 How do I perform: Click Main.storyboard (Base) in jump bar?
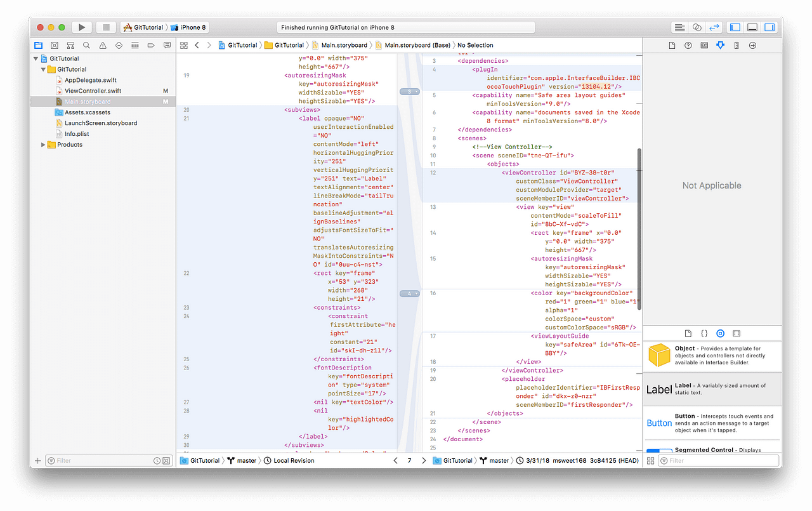point(413,45)
